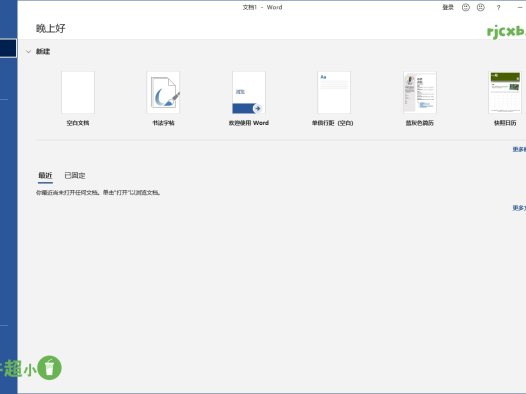
Task: Send a frown feedback icon
Action: point(481,7)
